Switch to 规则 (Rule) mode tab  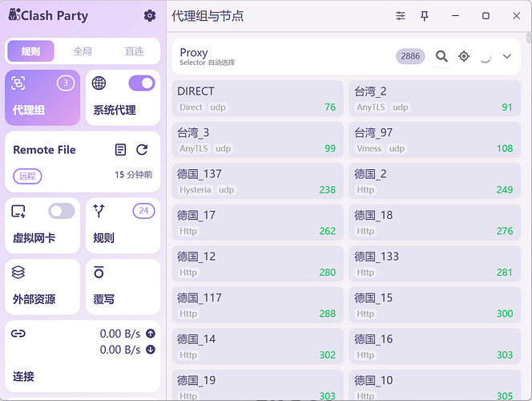(30, 51)
